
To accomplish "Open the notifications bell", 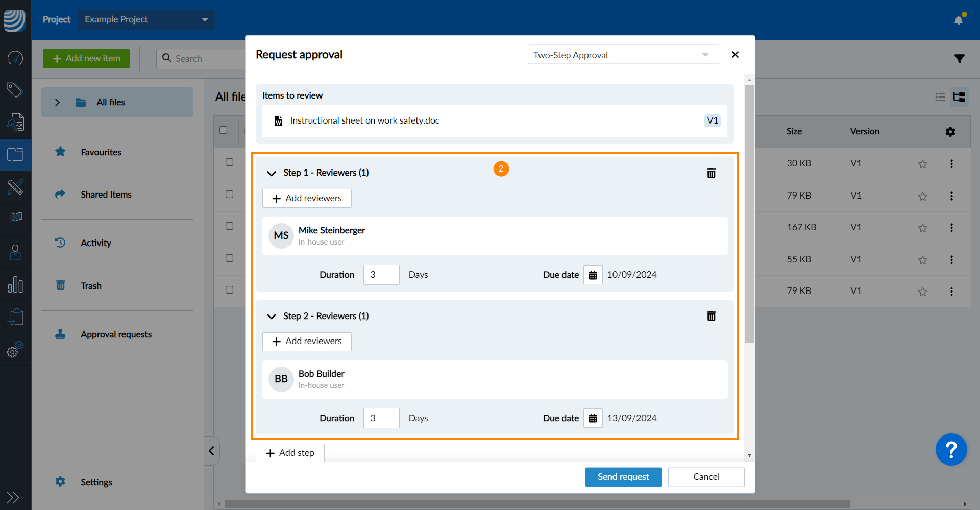I will pyautogui.click(x=958, y=20).
